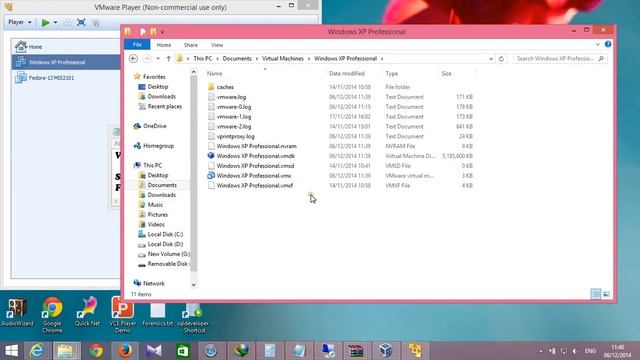Screen dimensions: 640x360
Task: Click the VMware full screen mode icon
Action: point(81,22)
